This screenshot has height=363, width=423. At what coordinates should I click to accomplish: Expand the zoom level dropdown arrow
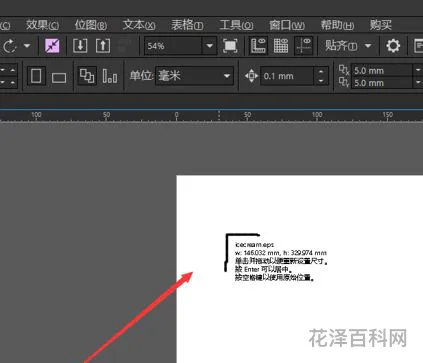pos(209,46)
